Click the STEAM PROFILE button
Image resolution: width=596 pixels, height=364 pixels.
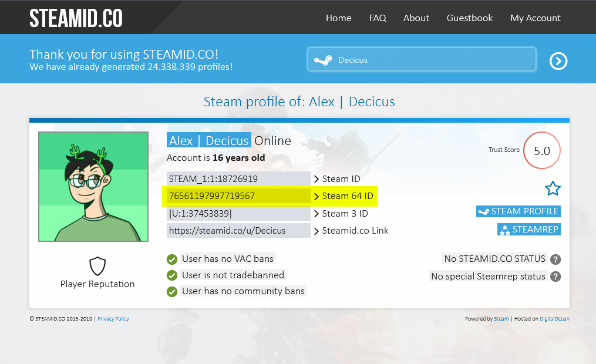click(518, 211)
